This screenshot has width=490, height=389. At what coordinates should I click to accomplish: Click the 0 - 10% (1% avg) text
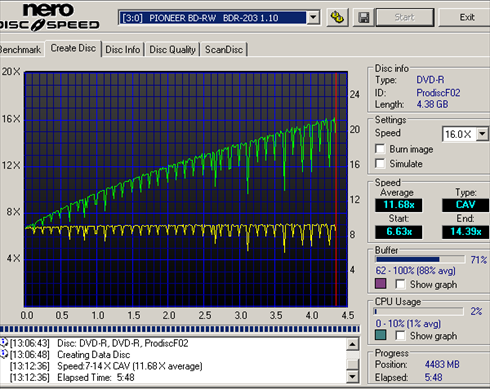[x=408, y=323]
